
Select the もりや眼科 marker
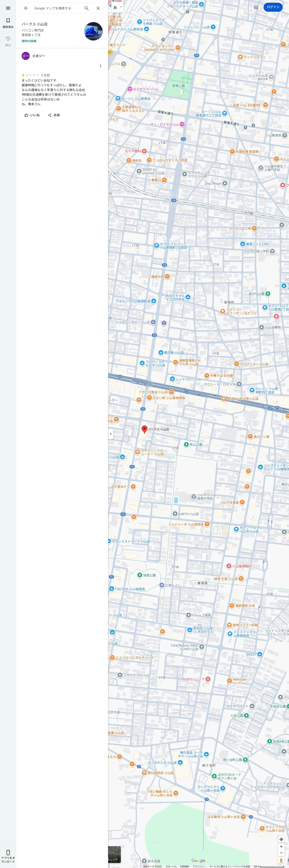click(144, 151)
